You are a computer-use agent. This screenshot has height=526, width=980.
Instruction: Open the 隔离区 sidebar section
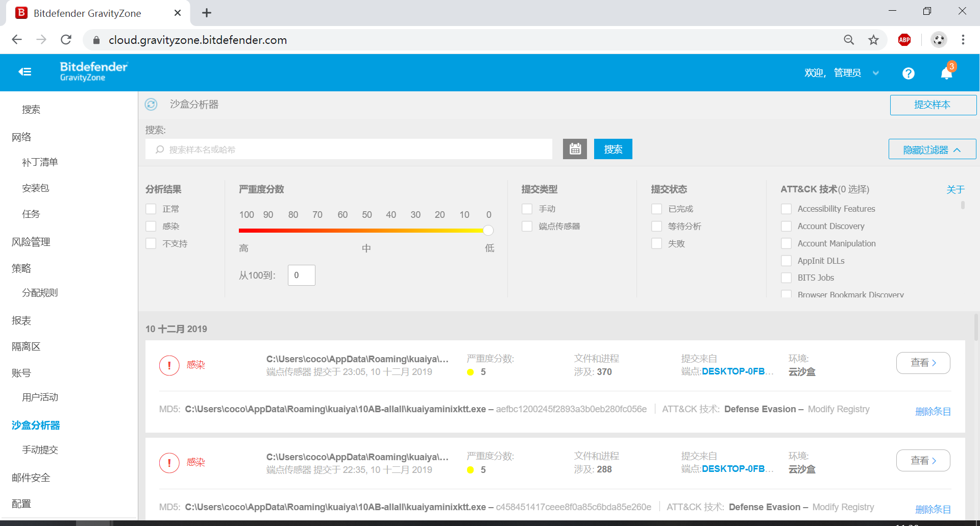coord(26,347)
